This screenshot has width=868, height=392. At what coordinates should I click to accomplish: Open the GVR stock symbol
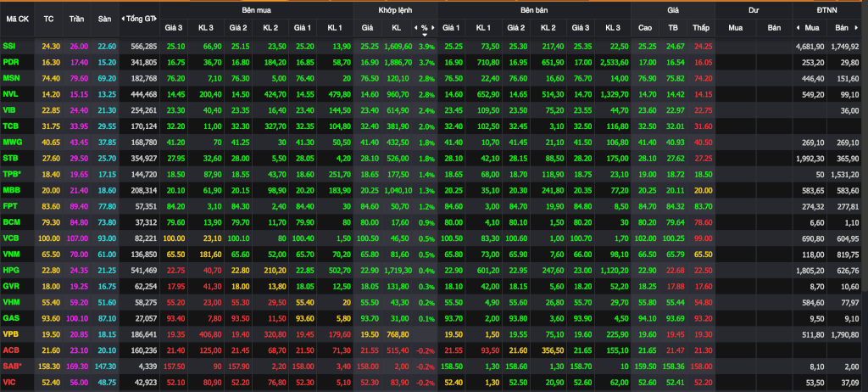(x=10, y=287)
